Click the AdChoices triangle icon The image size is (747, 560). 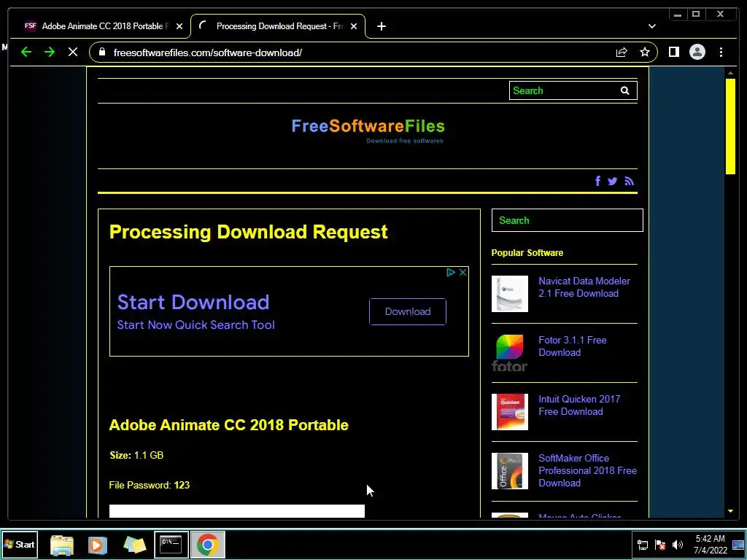coord(451,273)
